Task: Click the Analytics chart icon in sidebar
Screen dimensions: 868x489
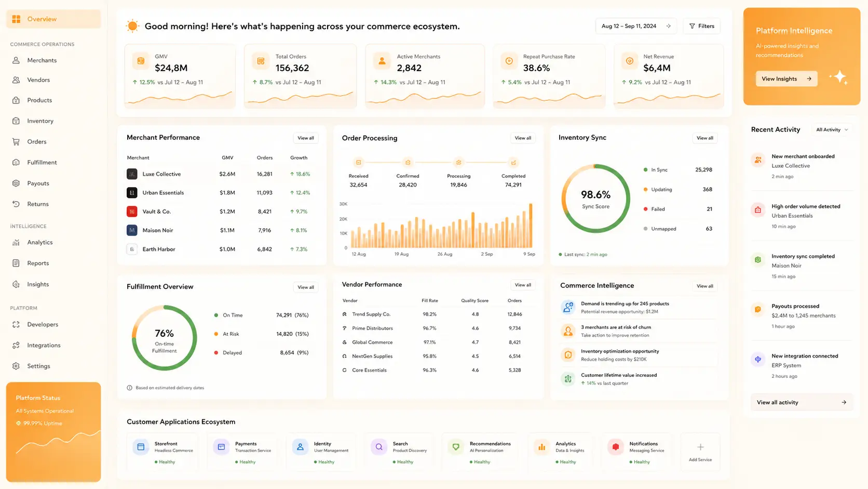Action: [16, 243]
